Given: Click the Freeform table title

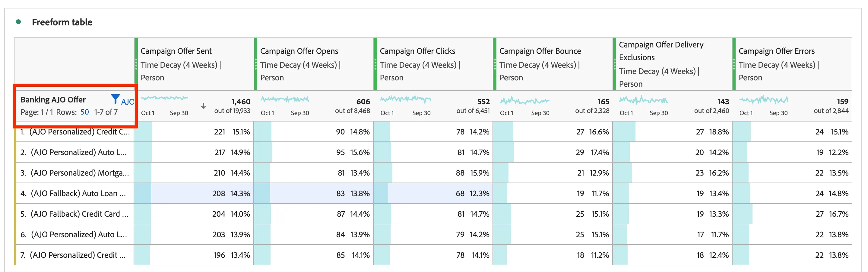Looking at the screenshot, I should tap(62, 22).
